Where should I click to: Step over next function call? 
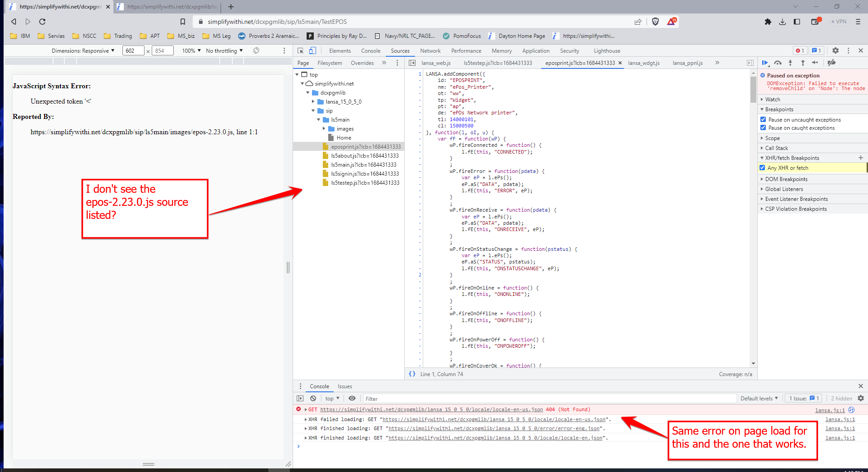778,63
